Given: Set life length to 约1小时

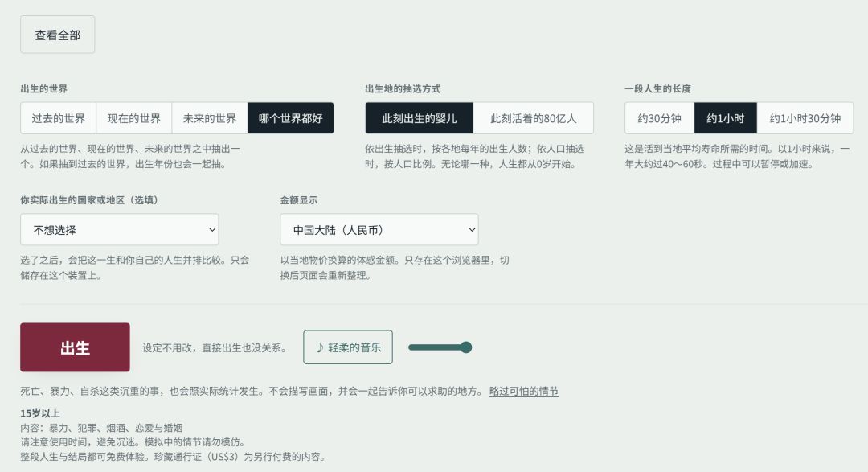Looking at the screenshot, I should click(x=725, y=118).
